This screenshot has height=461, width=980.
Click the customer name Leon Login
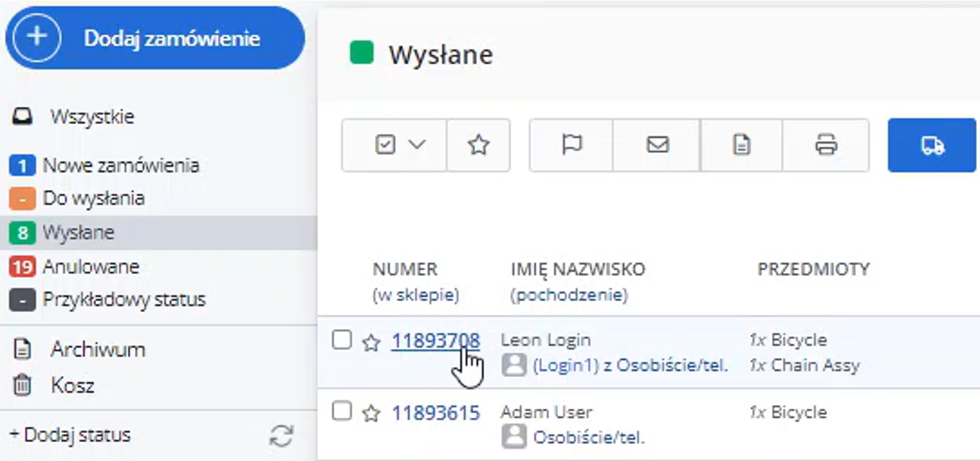546,340
